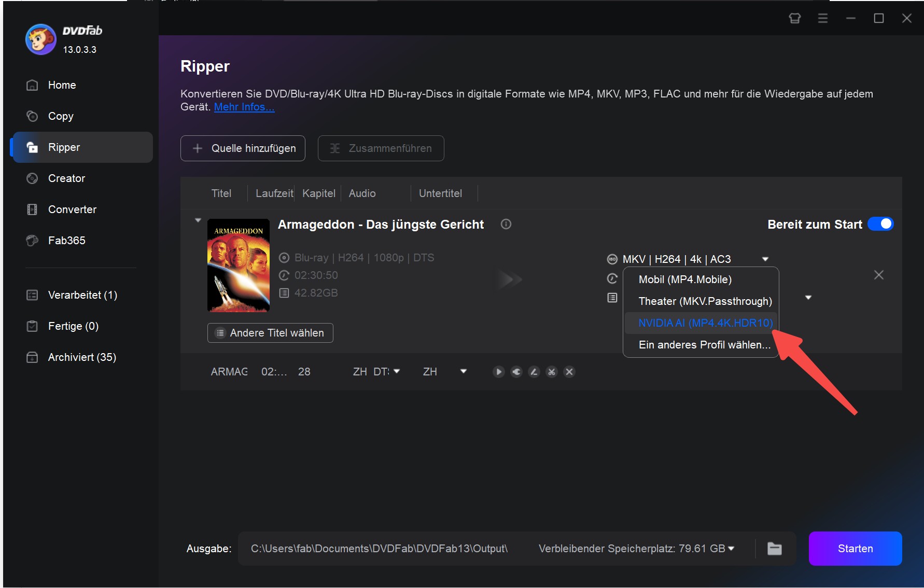The width and height of the screenshot is (924, 588).
Task: Click source info Blu-ray | H264 | 1080p | DTS
Action: pos(365,258)
